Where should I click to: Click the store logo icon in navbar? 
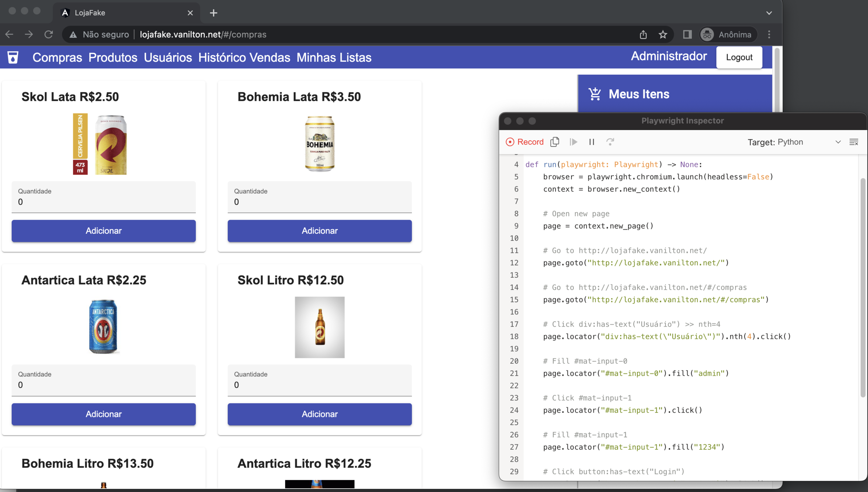[x=13, y=57]
